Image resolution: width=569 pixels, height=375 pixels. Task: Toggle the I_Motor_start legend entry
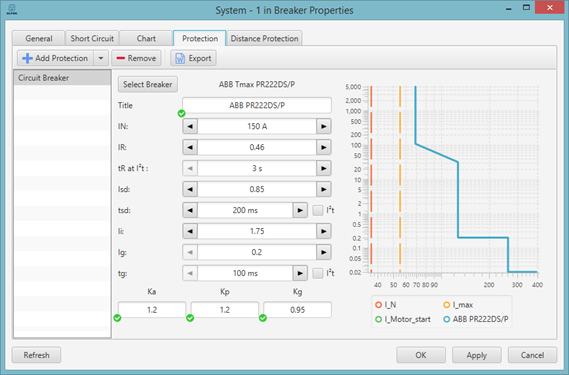pyautogui.click(x=403, y=319)
